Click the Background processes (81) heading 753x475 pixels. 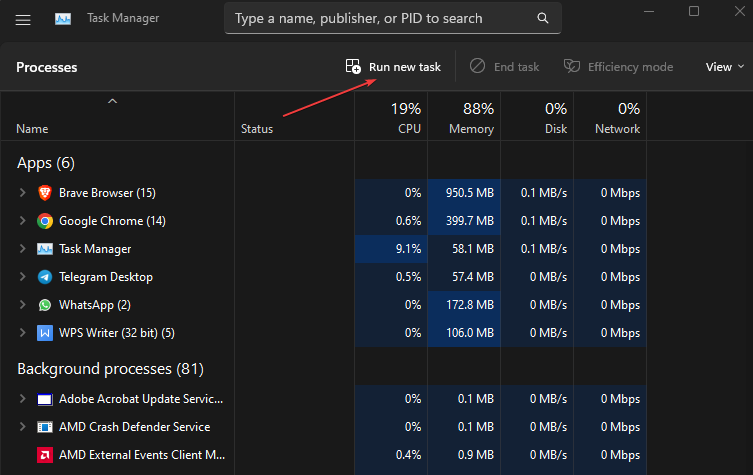point(110,369)
